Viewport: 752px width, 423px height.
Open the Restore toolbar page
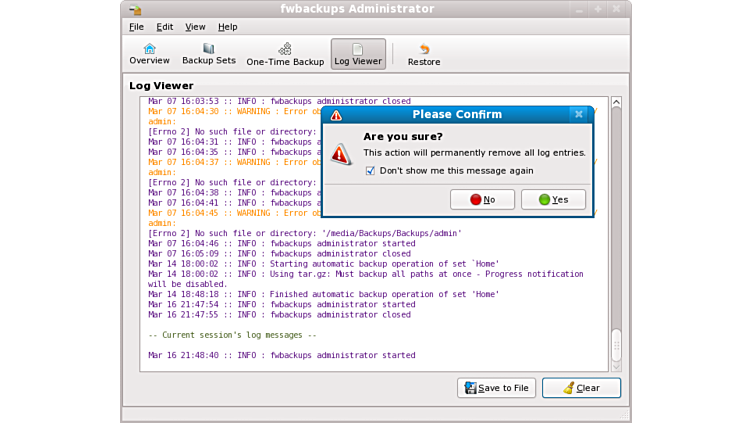[424, 54]
